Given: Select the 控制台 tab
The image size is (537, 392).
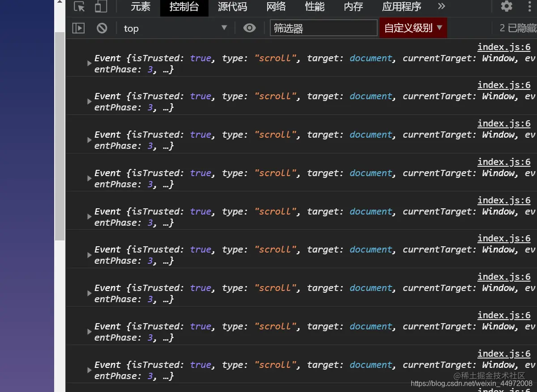Looking at the screenshot, I should click(x=184, y=7).
